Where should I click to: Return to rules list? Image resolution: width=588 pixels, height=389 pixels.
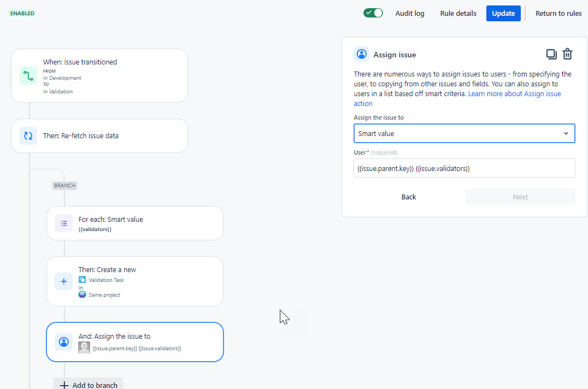pos(558,14)
